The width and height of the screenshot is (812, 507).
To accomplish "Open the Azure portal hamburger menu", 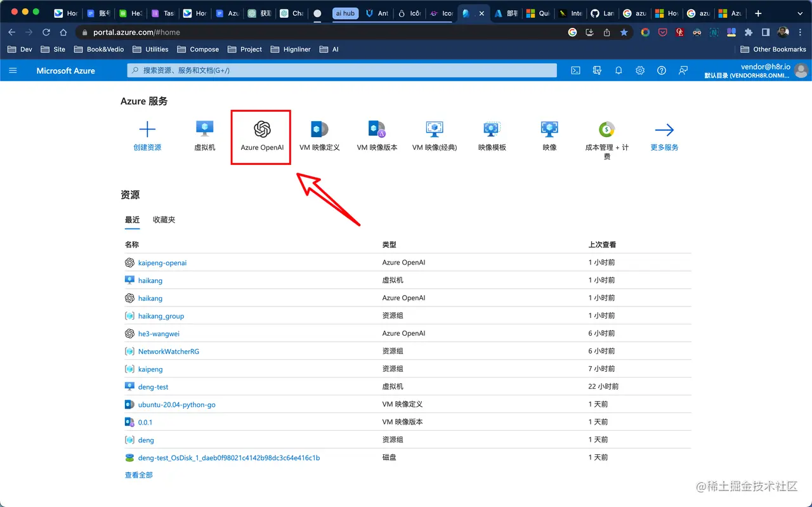I will tap(13, 70).
